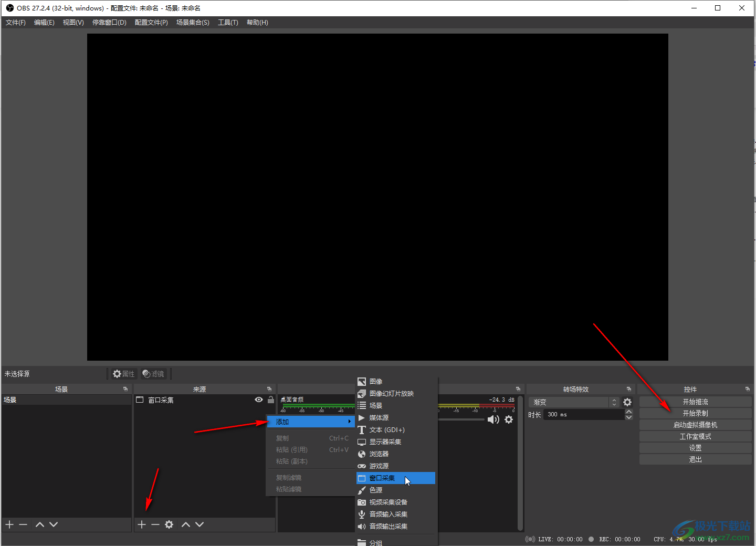Click the LIVE: 00:00:00 status text
Image resolution: width=756 pixels, height=546 pixels.
pos(560,539)
